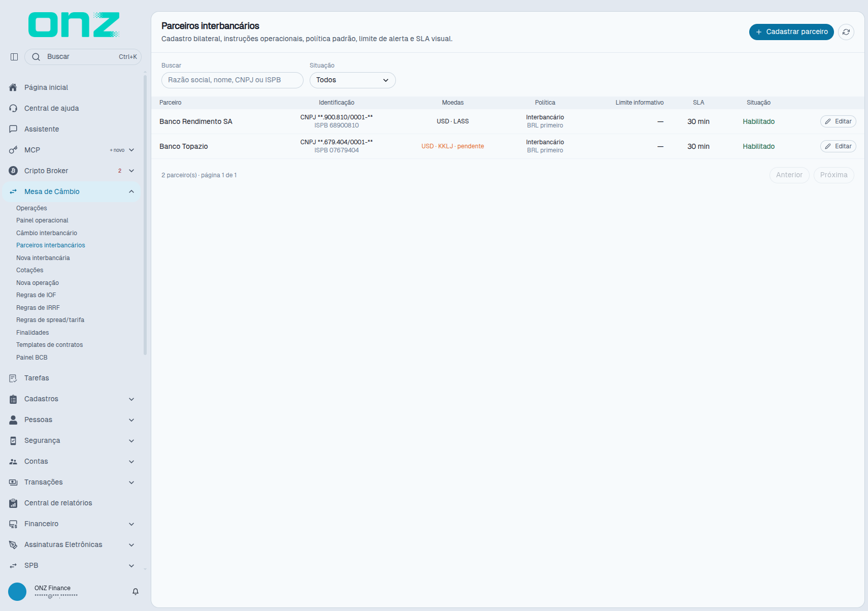Click 'USD · KKLJ · pendente' currency text

point(453,146)
